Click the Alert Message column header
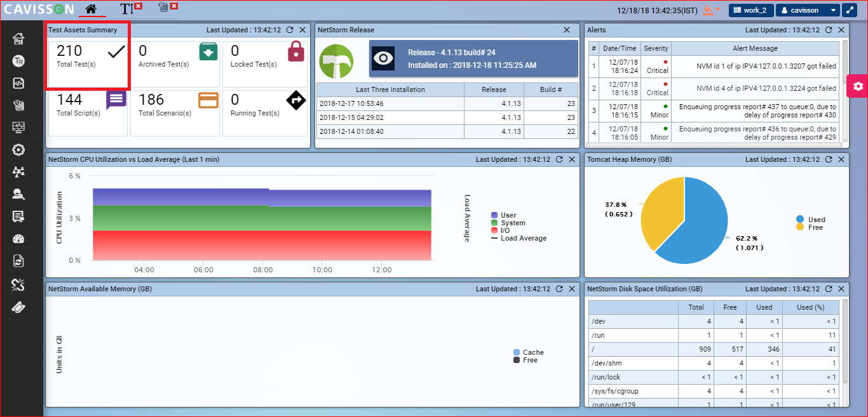 click(755, 48)
